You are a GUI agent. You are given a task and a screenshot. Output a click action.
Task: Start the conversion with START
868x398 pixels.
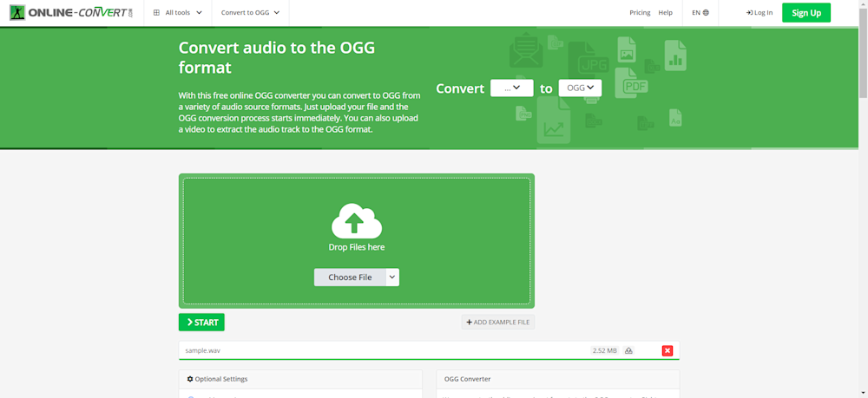201,323
